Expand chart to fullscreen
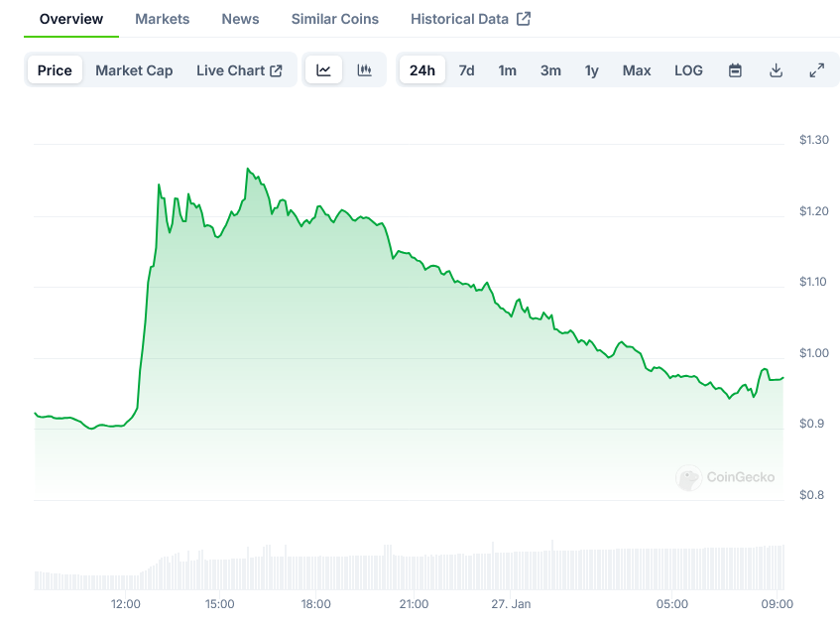The height and width of the screenshot is (626, 840). tap(816, 70)
